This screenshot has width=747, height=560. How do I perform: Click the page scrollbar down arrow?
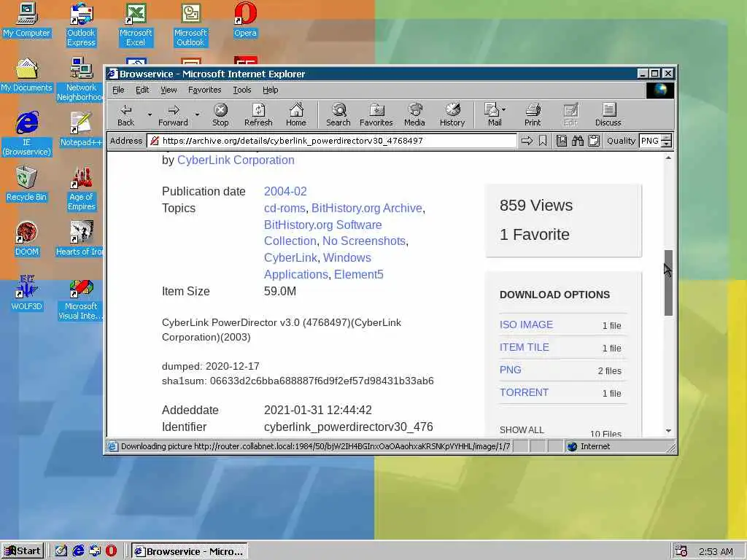tap(668, 430)
